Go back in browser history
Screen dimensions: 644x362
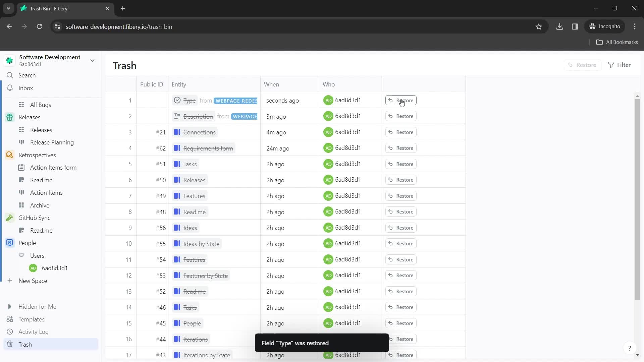pos(9,26)
